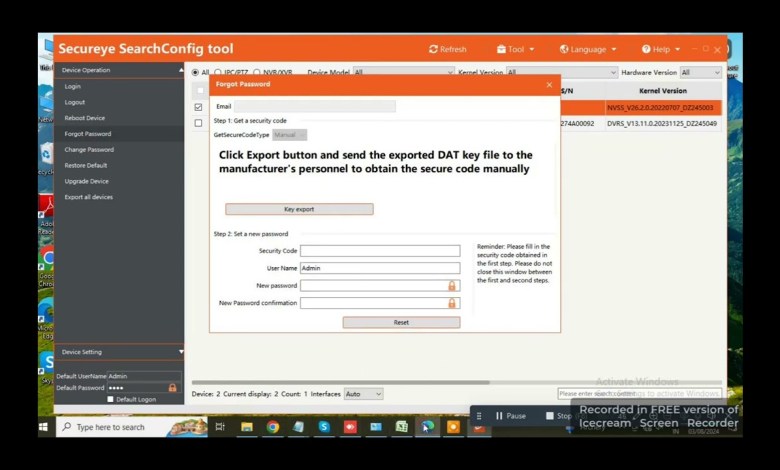Click the Default Password field
Viewport: 780px width, 470px height.
click(x=144, y=388)
